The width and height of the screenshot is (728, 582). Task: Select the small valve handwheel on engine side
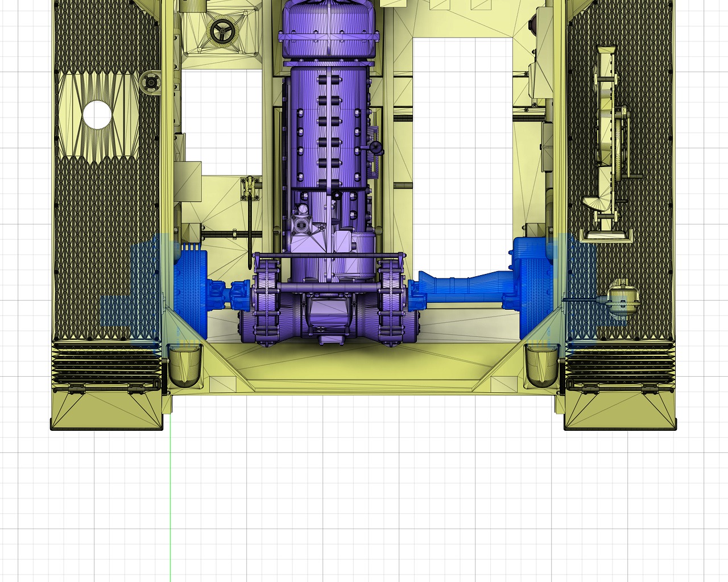pyautogui.click(x=376, y=148)
